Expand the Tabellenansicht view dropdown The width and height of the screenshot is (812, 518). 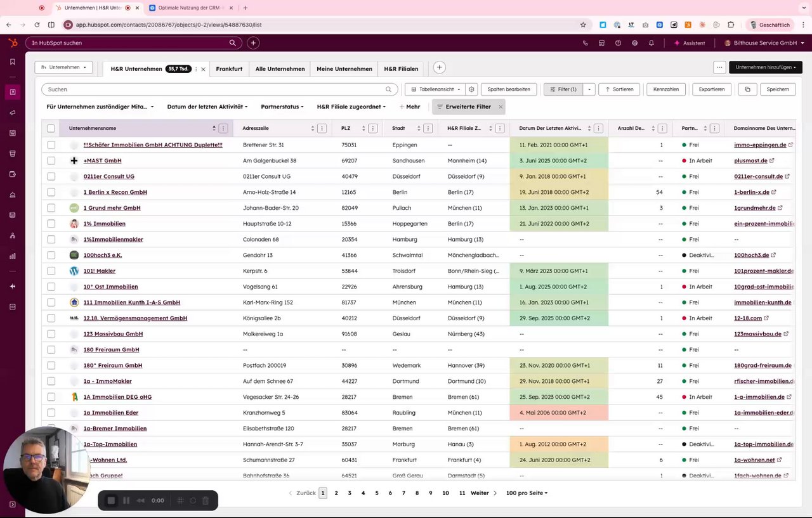click(434, 89)
